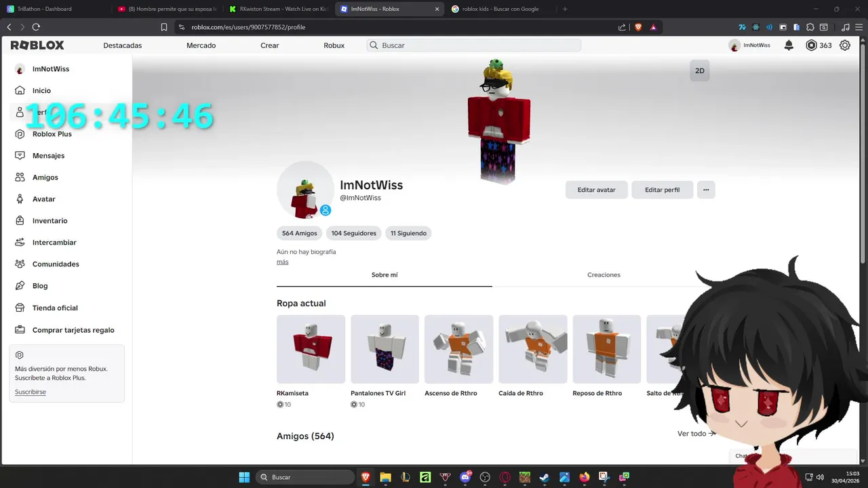Click the Brave Shields lion icon

[x=637, y=27]
